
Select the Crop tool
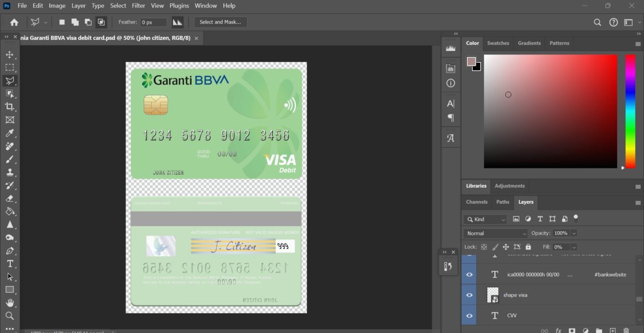click(10, 107)
